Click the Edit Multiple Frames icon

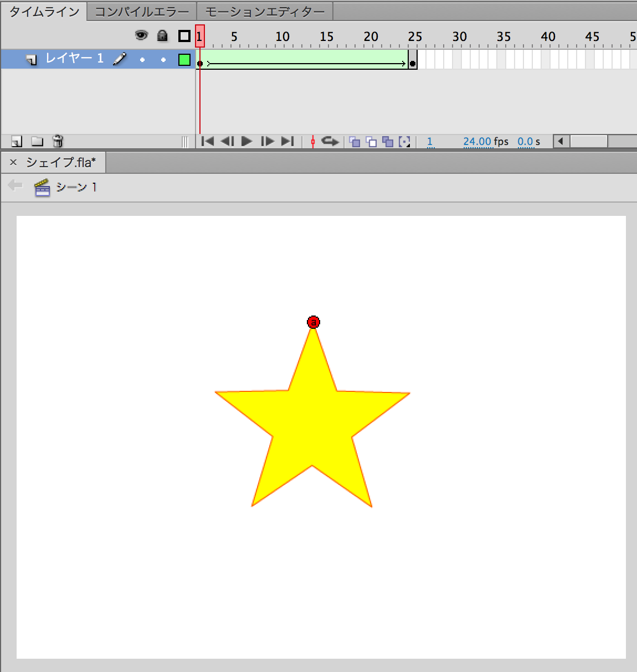pyautogui.click(x=388, y=142)
